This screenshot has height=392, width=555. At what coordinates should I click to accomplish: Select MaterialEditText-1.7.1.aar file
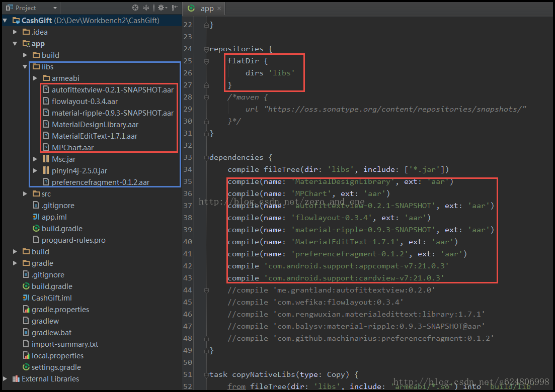(95, 136)
